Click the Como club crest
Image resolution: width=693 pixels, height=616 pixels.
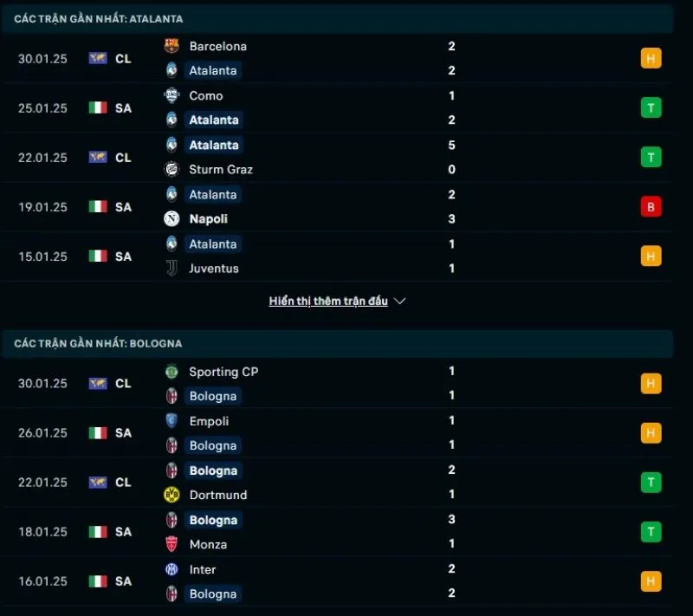coord(172,95)
